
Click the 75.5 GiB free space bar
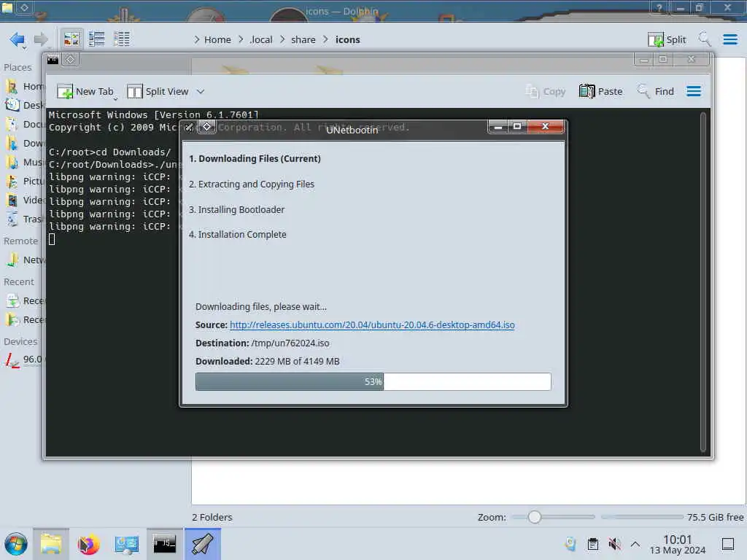pyautogui.click(x=642, y=517)
